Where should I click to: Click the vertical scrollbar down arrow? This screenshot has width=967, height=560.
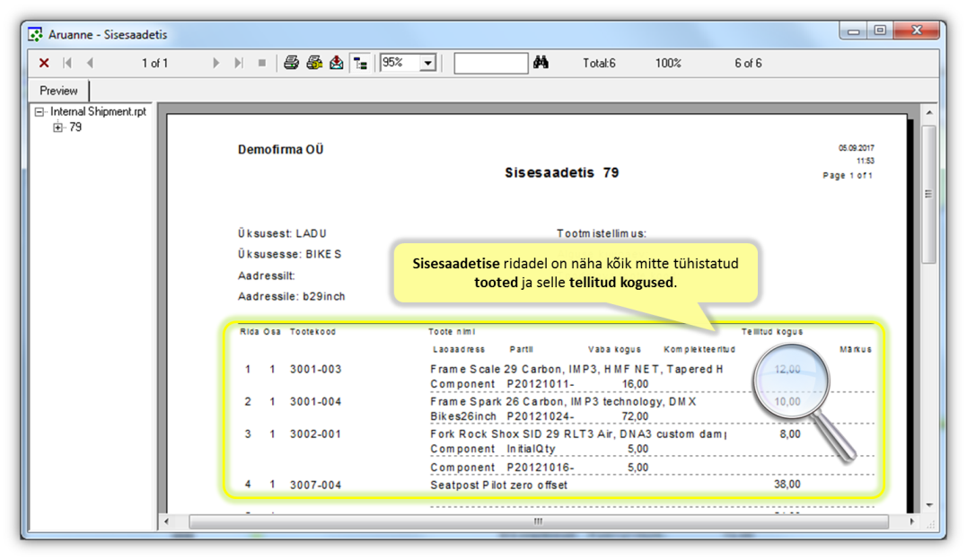click(x=928, y=505)
